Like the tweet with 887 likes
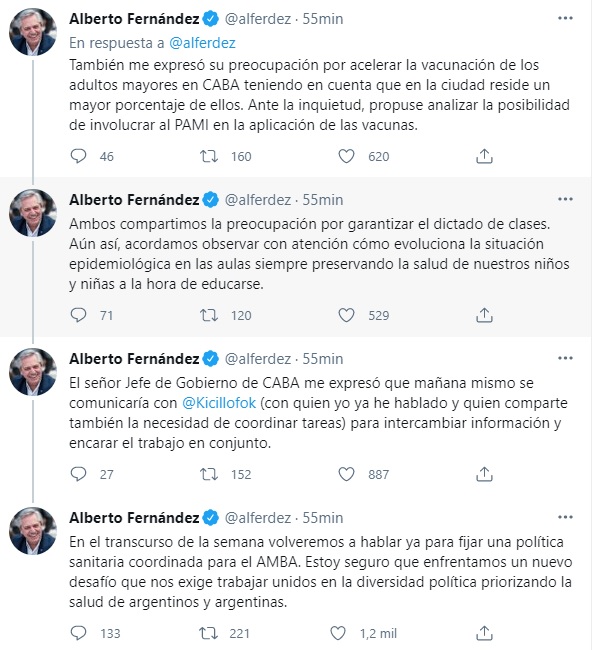 click(346, 474)
